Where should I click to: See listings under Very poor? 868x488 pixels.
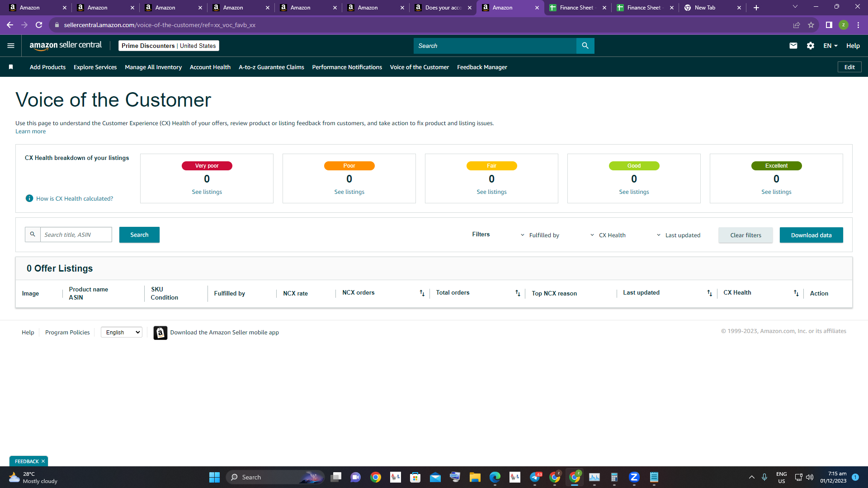point(207,192)
